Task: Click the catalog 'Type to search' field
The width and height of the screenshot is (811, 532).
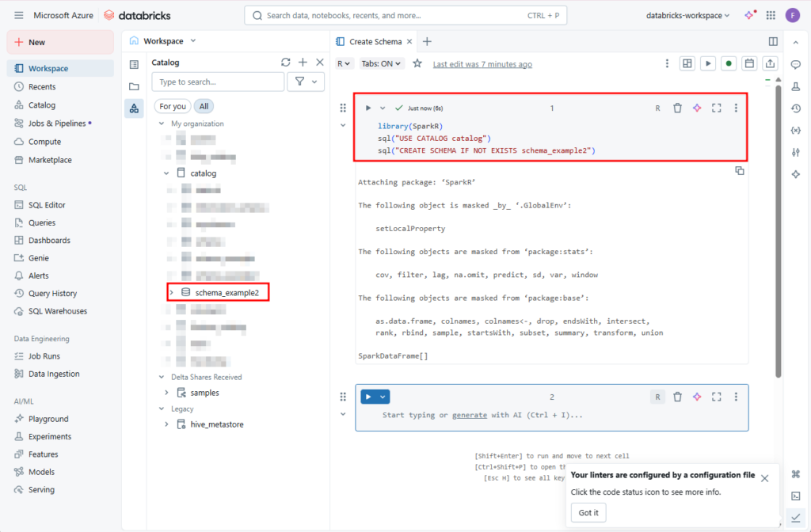Action: (218, 82)
